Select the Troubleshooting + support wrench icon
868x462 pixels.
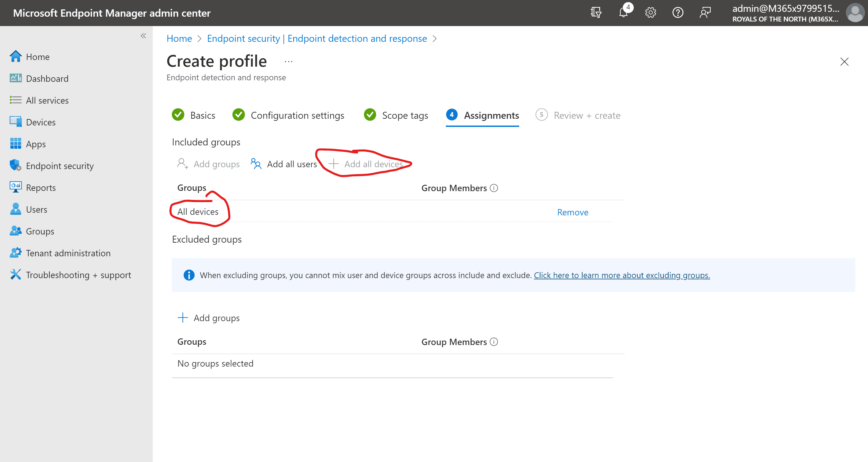point(15,274)
